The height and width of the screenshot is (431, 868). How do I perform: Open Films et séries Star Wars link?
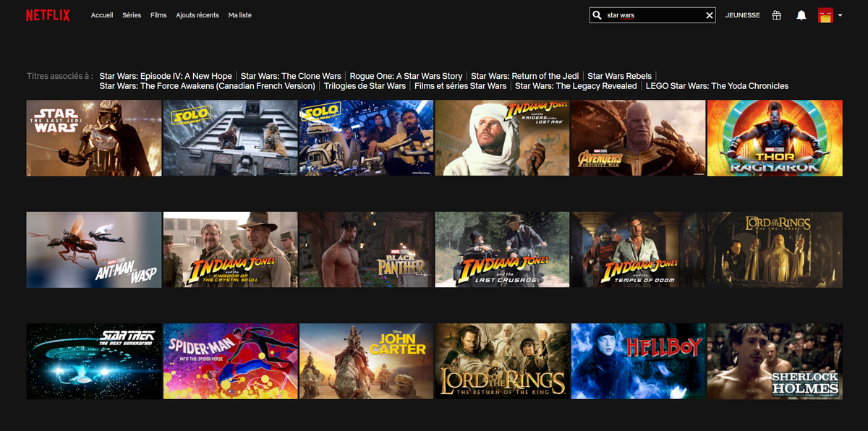[460, 86]
